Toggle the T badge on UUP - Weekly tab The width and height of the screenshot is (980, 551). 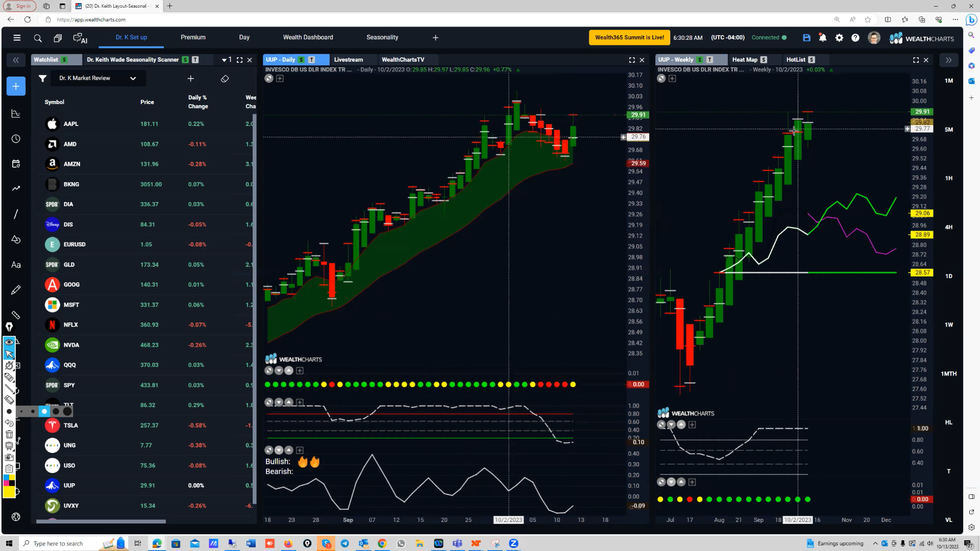click(709, 60)
